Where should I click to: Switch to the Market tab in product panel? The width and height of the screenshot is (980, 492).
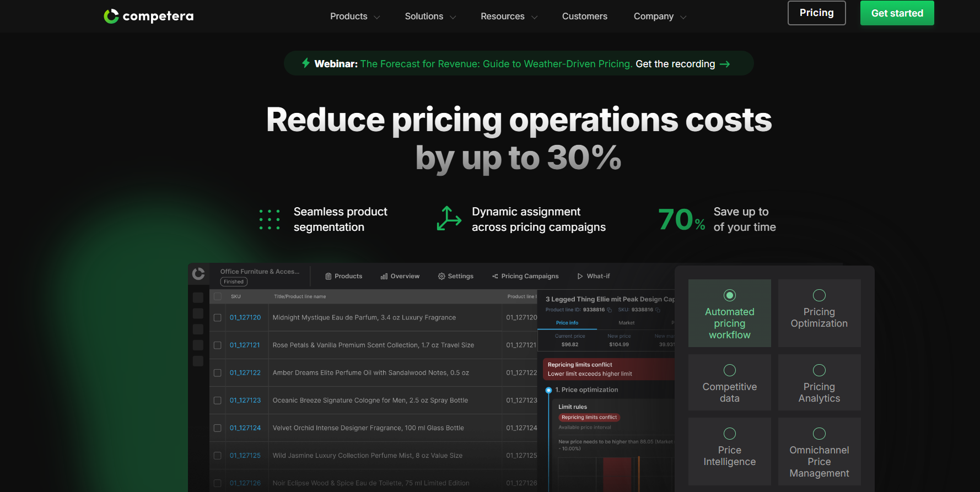pyautogui.click(x=626, y=323)
